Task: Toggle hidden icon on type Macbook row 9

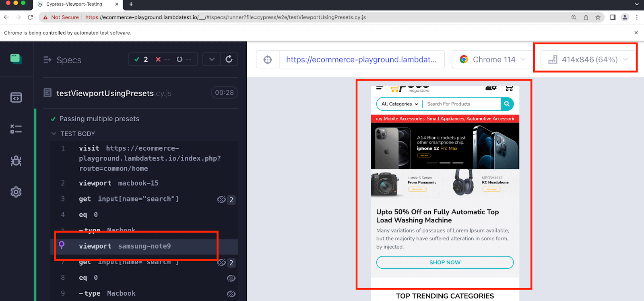Action: 231,294
